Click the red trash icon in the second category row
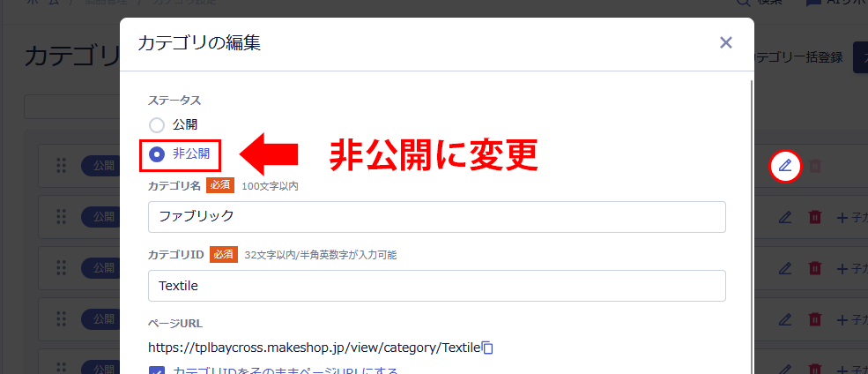 click(x=815, y=217)
